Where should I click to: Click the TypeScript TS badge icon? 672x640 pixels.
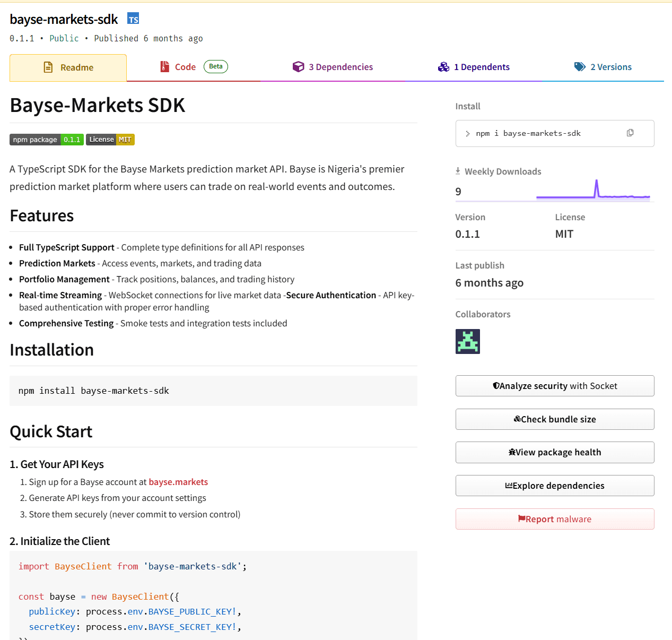point(133,19)
